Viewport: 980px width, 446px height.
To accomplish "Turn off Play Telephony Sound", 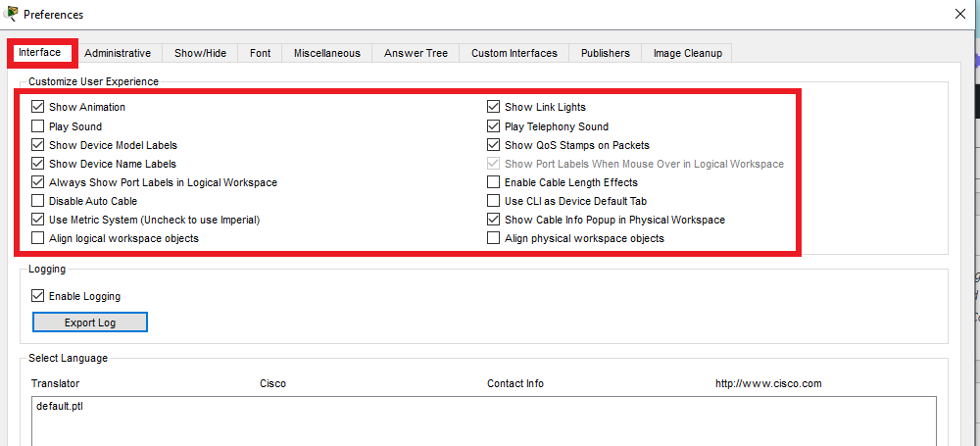I will point(494,126).
